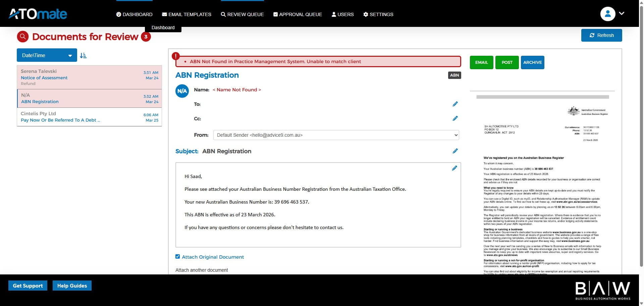Edit the Subject with pencil icon
The width and height of the screenshot is (644, 306).
coord(455,151)
